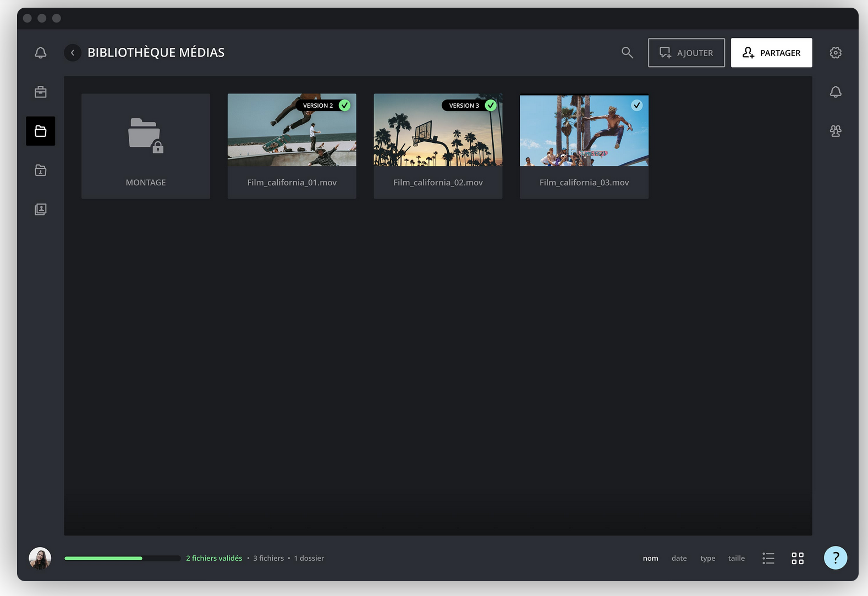Click the PARTAGER button
Image resolution: width=868 pixels, height=596 pixels.
[x=771, y=53]
